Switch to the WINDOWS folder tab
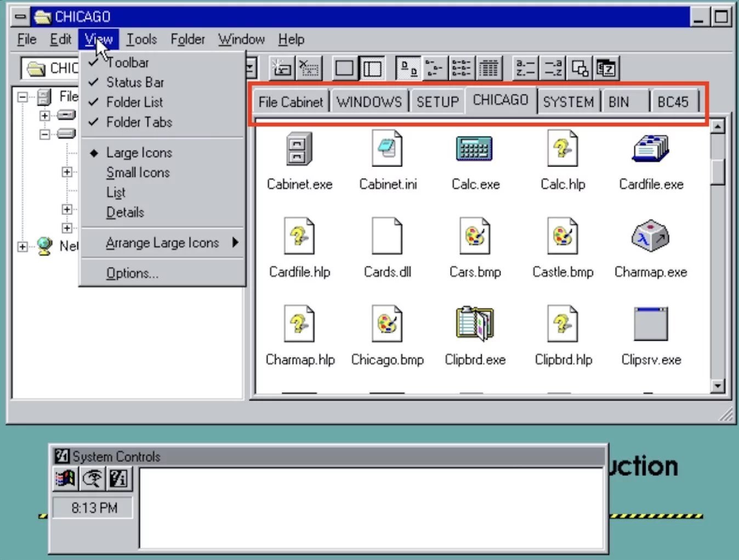Image resolution: width=739 pixels, height=560 pixels. click(x=369, y=102)
